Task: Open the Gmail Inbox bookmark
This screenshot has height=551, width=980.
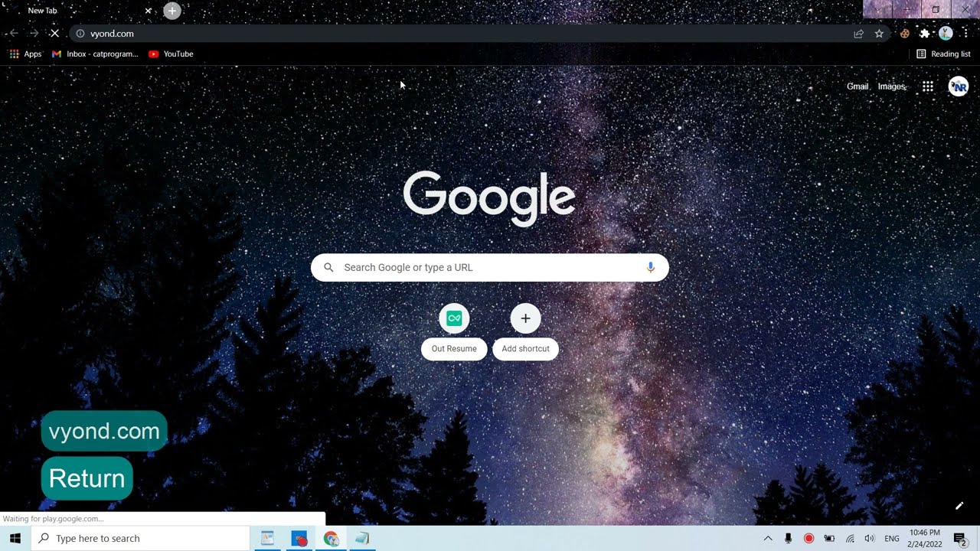Action: (95, 54)
